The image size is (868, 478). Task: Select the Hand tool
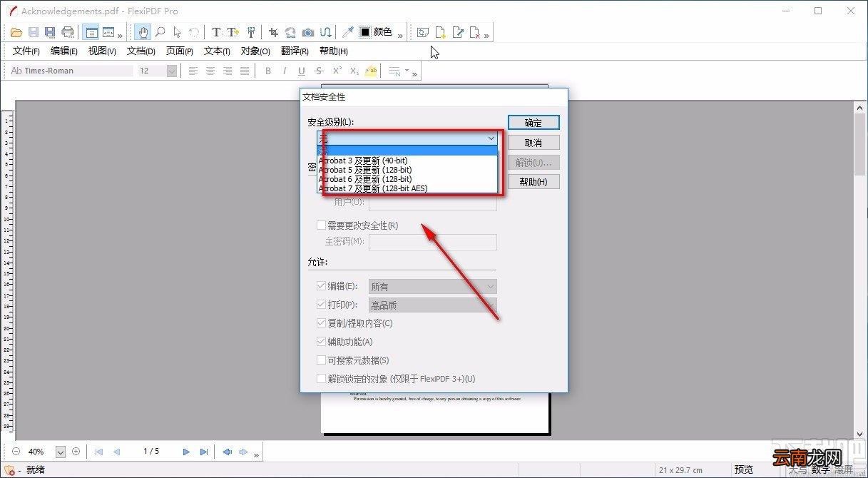(x=143, y=32)
